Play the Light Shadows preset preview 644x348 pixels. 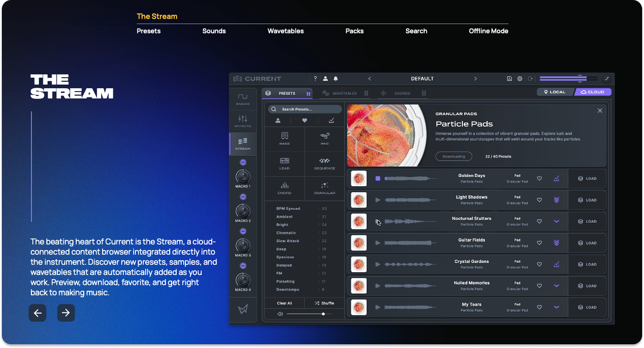point(378,200)
